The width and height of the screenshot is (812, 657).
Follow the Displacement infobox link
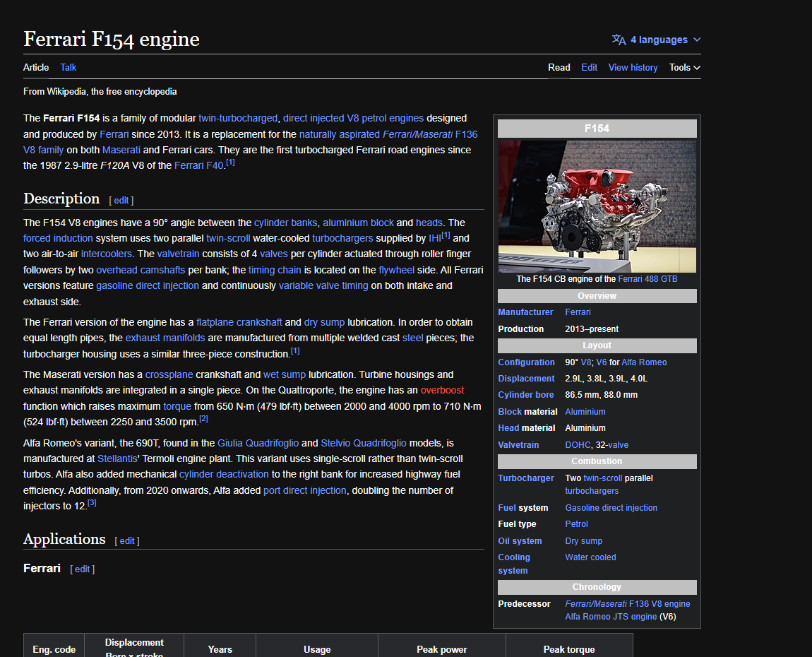click(526, 378)
